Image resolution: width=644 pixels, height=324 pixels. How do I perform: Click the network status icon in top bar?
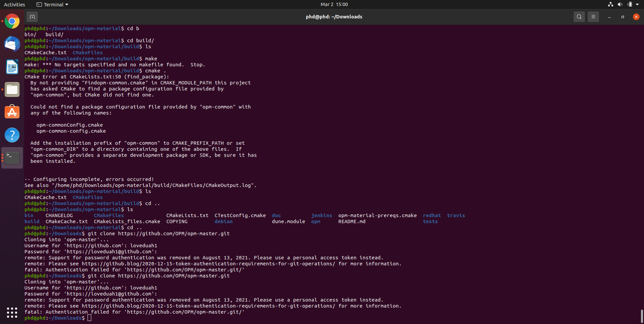click(x=610, y=4)
